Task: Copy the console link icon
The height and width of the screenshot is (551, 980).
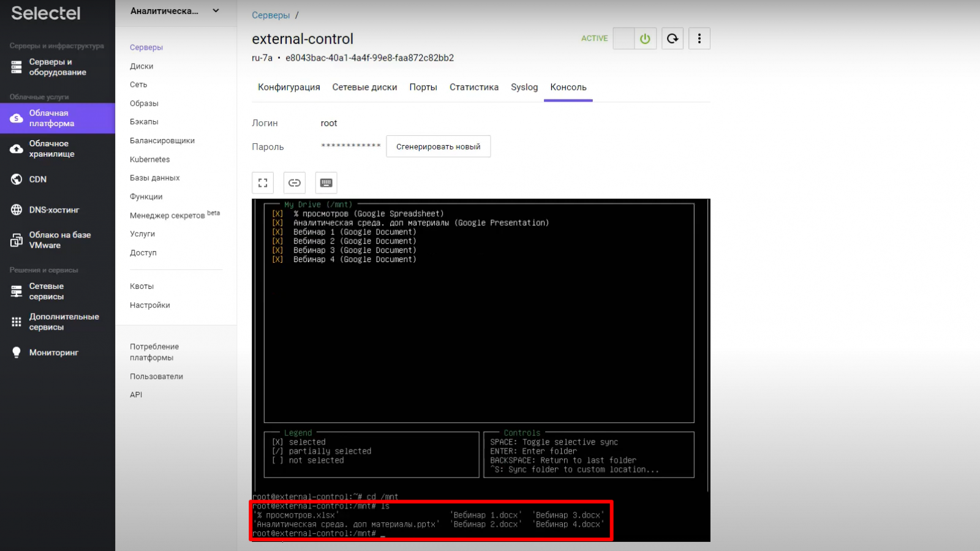Action: (295, 182)
